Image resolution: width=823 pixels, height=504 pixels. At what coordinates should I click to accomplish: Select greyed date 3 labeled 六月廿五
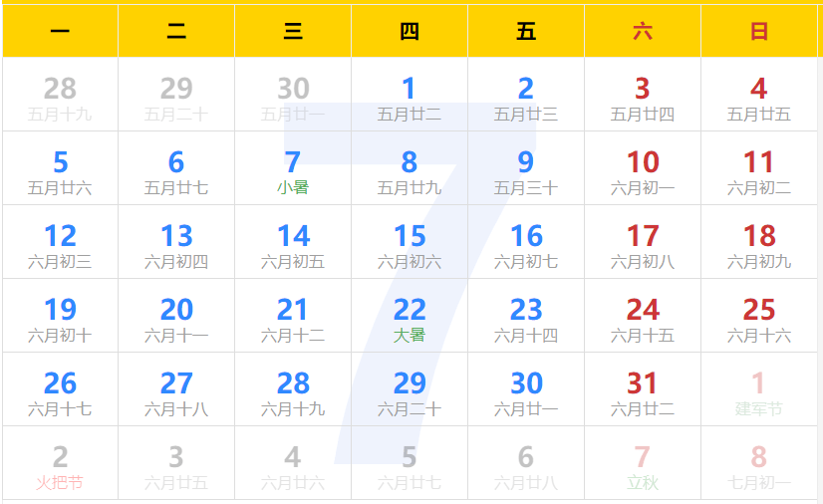click(x=176, y=463)
